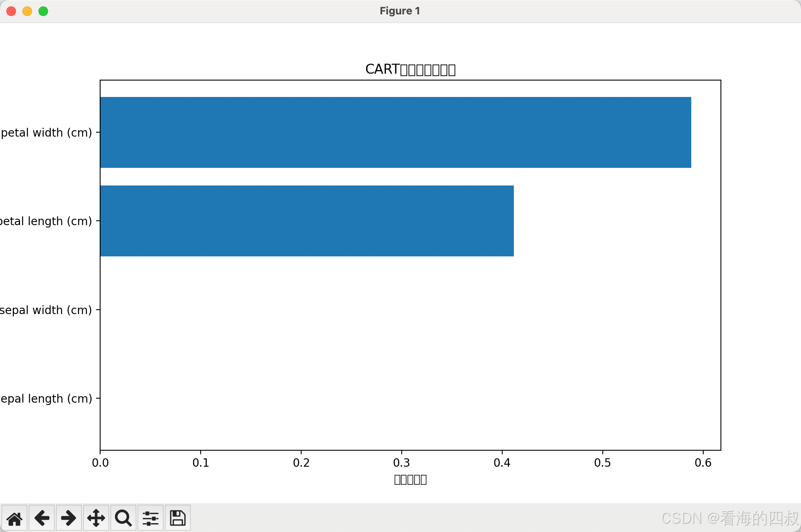Click the Figure 1 window title
This screenshot has height=532, width=801.
(400, 11)
